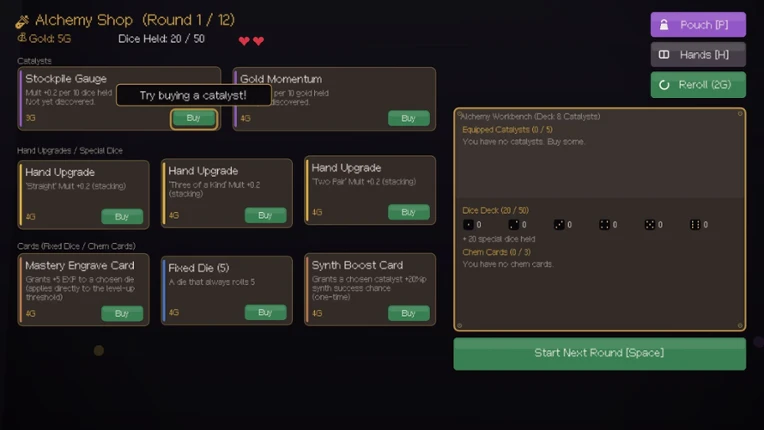
Task: Buy the Gold Momentum catalyst
Action: [408, 118]
